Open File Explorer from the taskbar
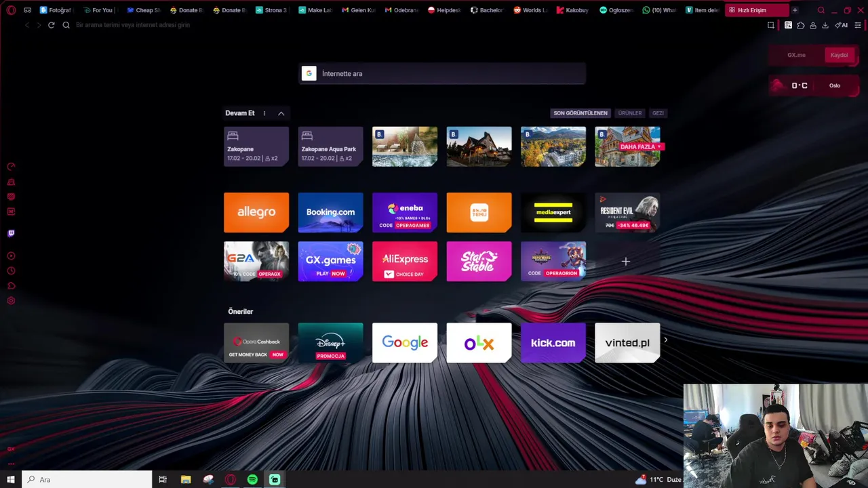The height and width of the screenshot is (488, 868). point(186,479)
